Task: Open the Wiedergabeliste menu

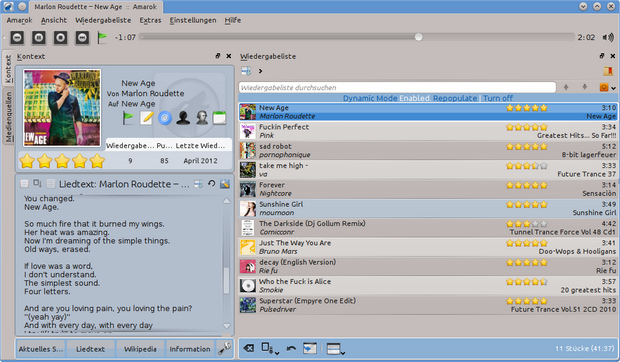Action: pos(103,20)
